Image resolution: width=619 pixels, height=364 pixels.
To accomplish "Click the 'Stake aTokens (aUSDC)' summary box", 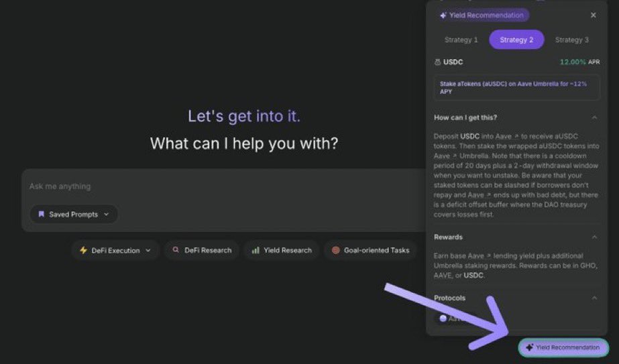I will tap(516, 88).
